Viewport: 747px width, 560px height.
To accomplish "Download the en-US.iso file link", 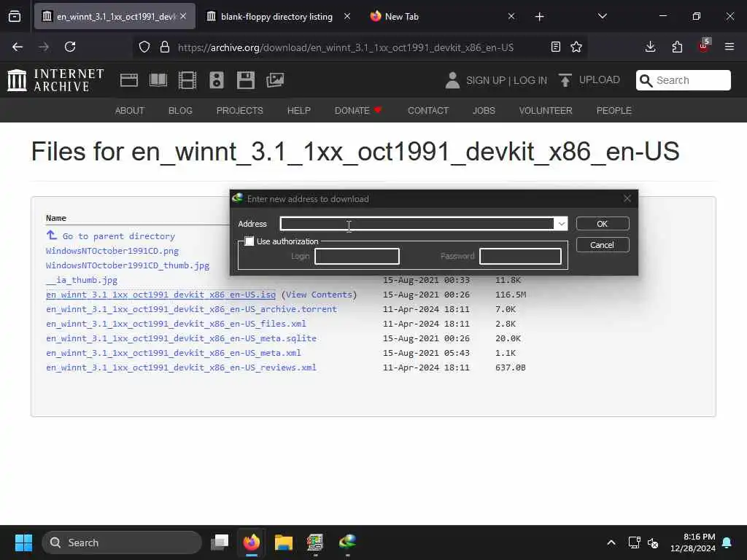I will [160, 295].
